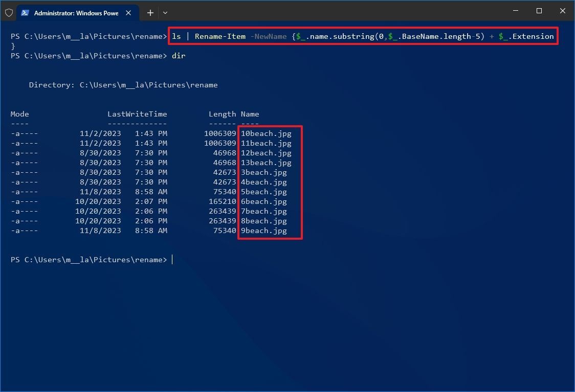Place cursor at the blinking prompt

172,260
